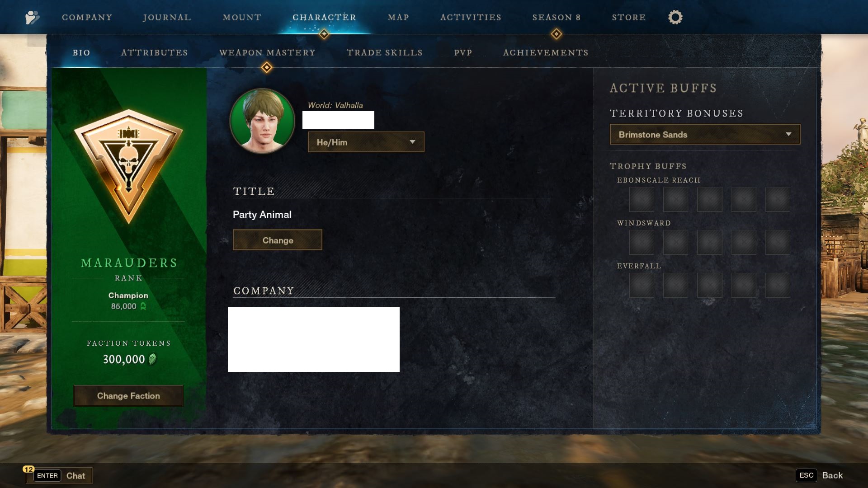Viewport: 868px width, 488px height.
Task: Click the first Ebonscale Reach trophy slot
Action: point(642,199)
